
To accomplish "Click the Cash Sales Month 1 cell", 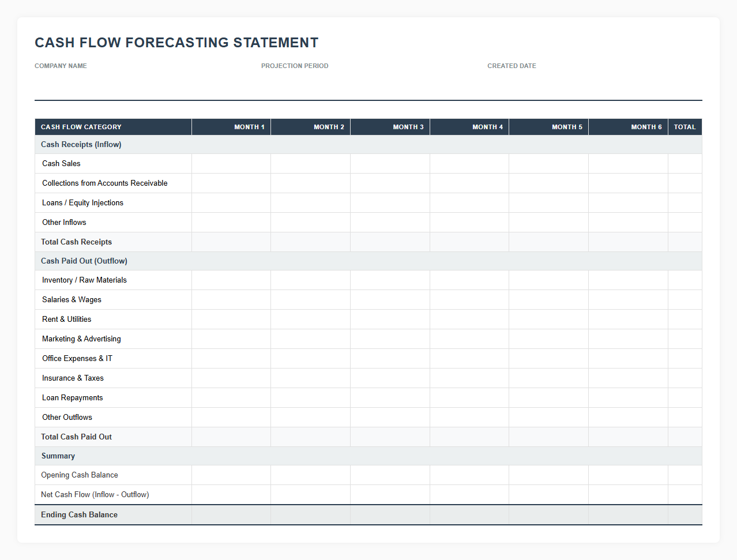I will point(231,164).
